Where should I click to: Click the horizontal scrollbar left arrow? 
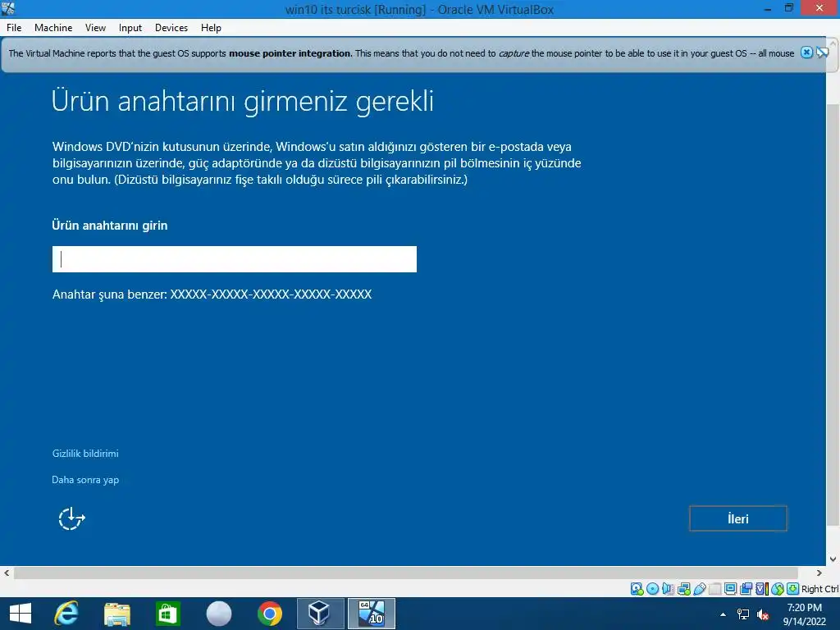pos(7,573)
